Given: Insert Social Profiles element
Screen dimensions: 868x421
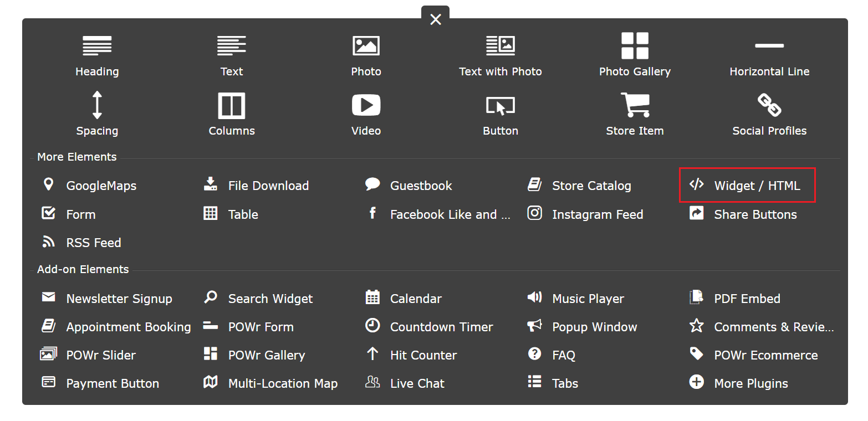Looking at the screenshot, I should tap(769, 114).
